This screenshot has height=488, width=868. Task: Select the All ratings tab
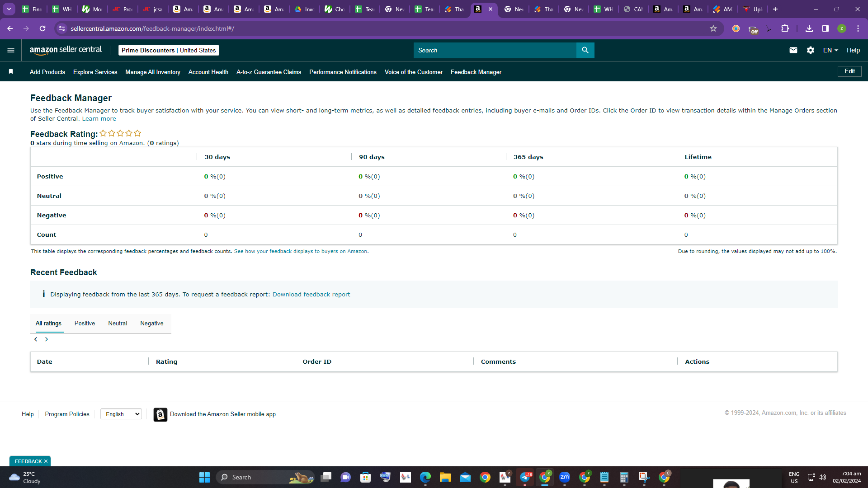point(48,323)
